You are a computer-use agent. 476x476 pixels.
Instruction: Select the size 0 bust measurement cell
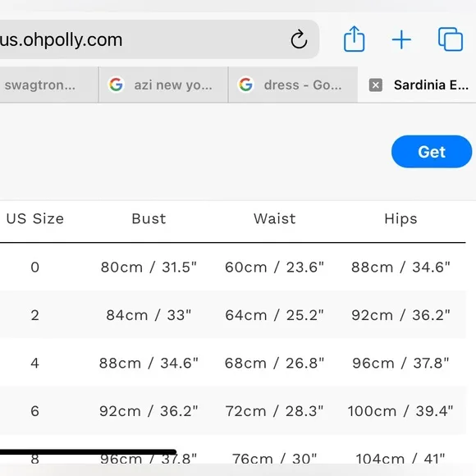click(x=149, y=268)
